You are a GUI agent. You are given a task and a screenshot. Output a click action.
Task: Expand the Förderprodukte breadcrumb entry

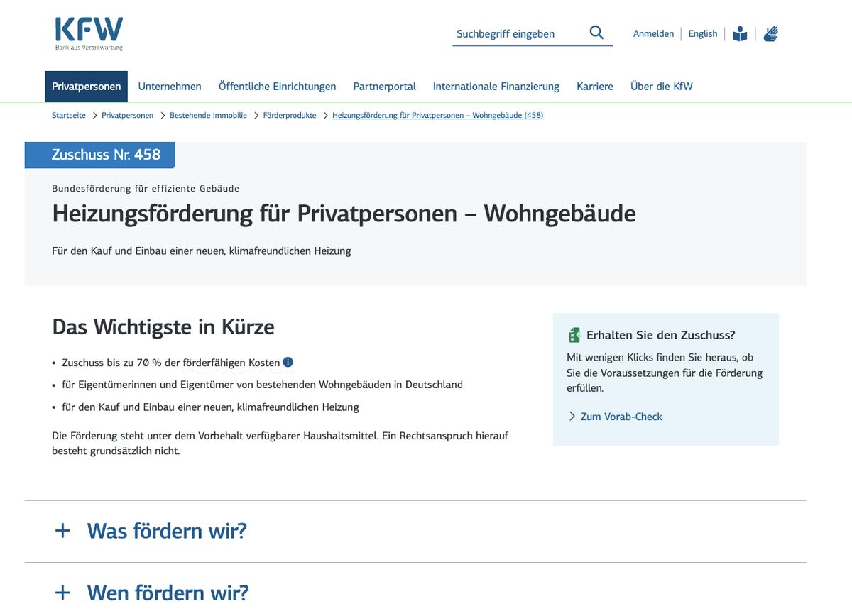[x=290, y=115]
